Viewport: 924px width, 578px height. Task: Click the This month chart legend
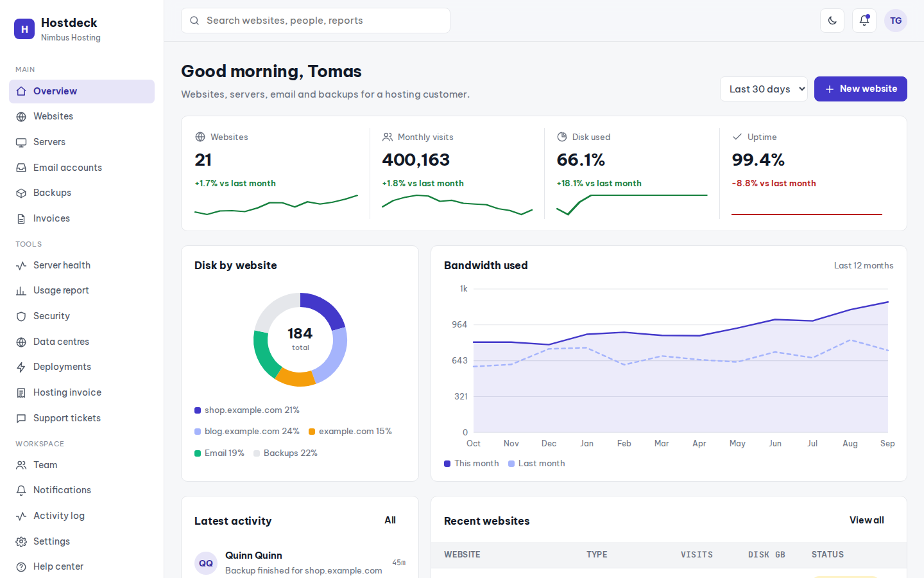tap(471, 463)
